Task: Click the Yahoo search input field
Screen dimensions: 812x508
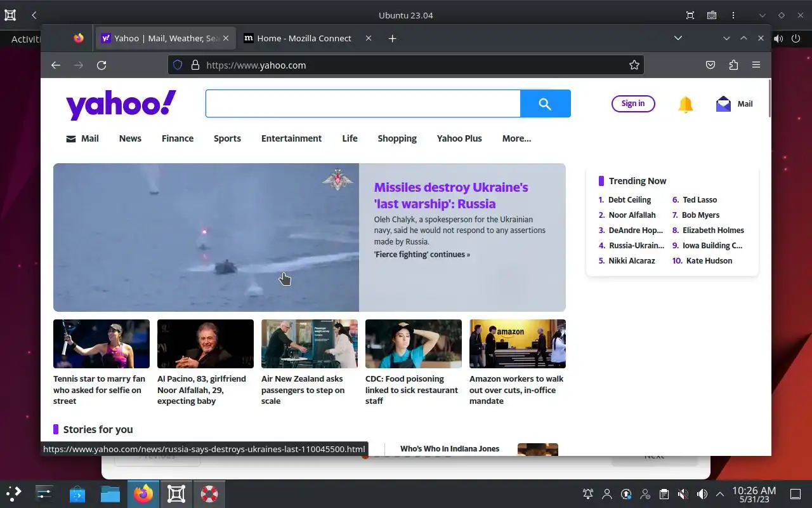Action: (363, 104)
